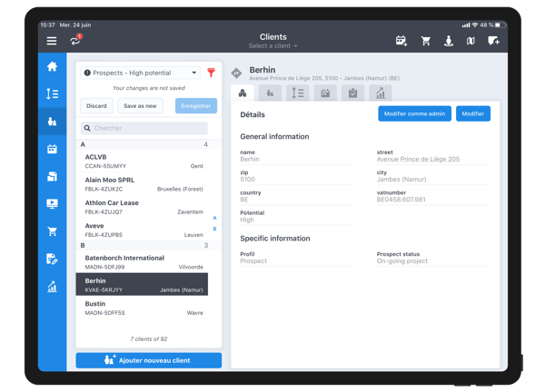Viewport: 545px width, 392px height.
Task: Click Ajouter nouveau client
Action: (148, 360)
